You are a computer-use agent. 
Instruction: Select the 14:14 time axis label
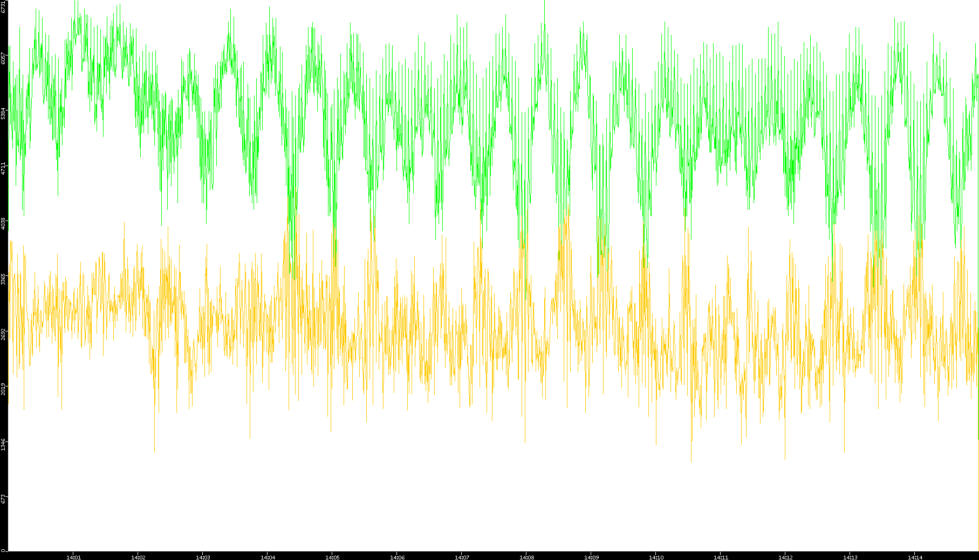(915, 557)
